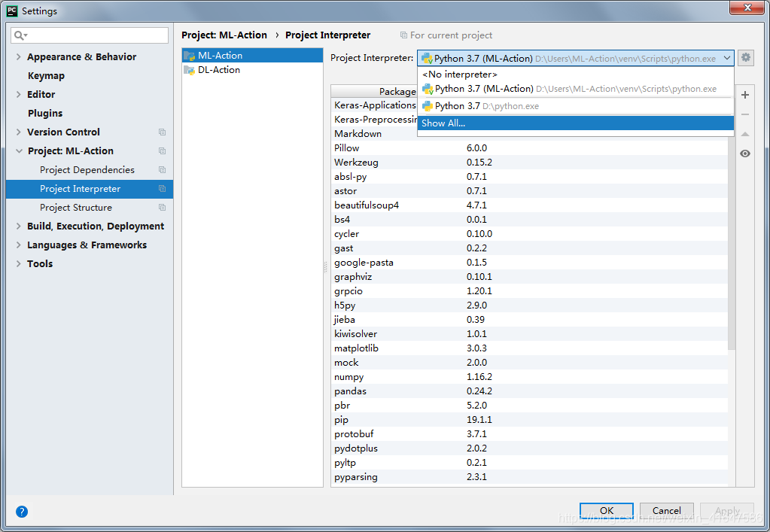Open the Project Interpreter dropdown arrow
The height and width of the screenshot is (532, 770).
[726, 58]
